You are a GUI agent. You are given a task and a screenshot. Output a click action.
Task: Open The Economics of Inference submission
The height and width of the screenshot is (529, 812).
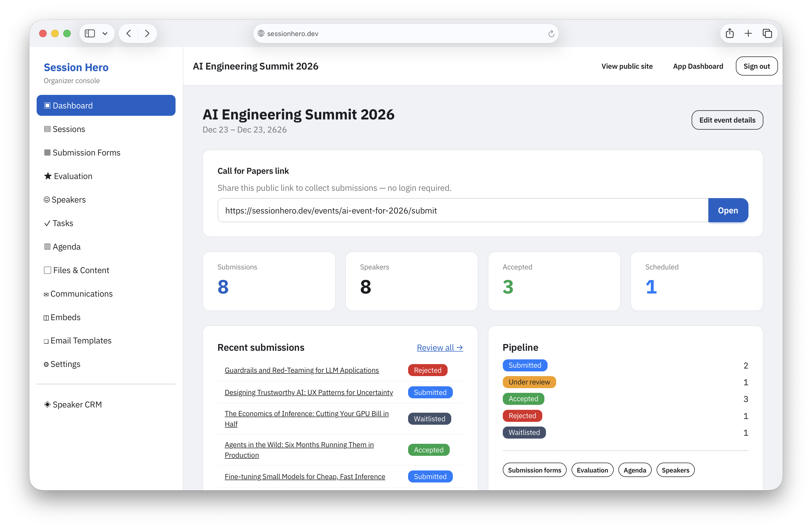pyautogui.click(x=306, y=418)
